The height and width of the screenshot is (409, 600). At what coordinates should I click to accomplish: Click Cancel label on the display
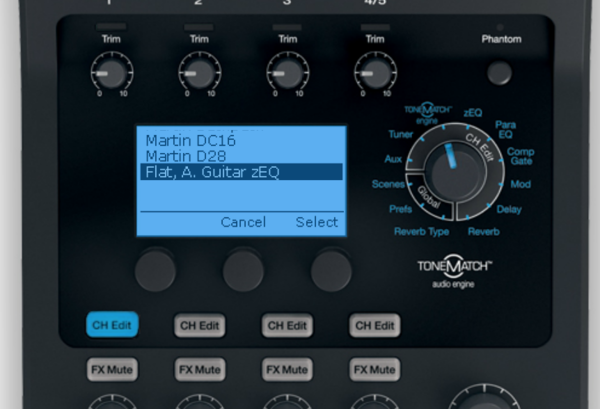243,222
